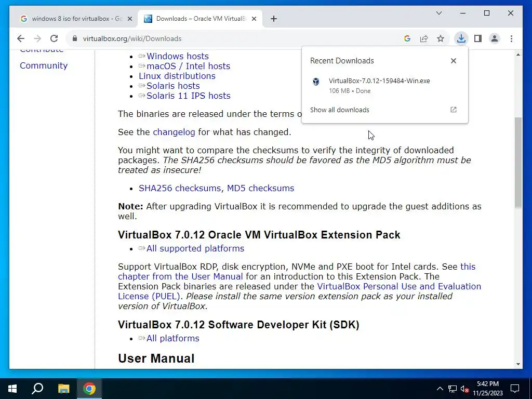
Task: Open the downloads page via the external-link icon
Action: (x=453, y=110)
